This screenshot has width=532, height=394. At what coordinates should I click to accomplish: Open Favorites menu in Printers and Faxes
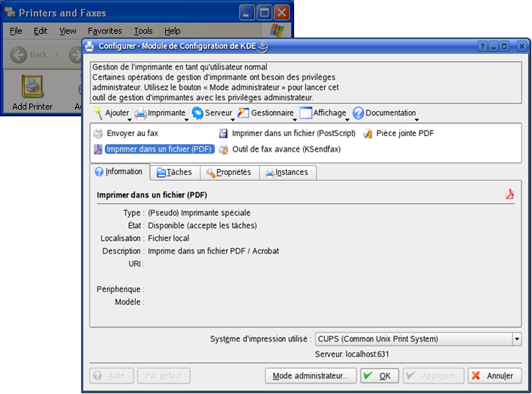[x=104, y=31]
